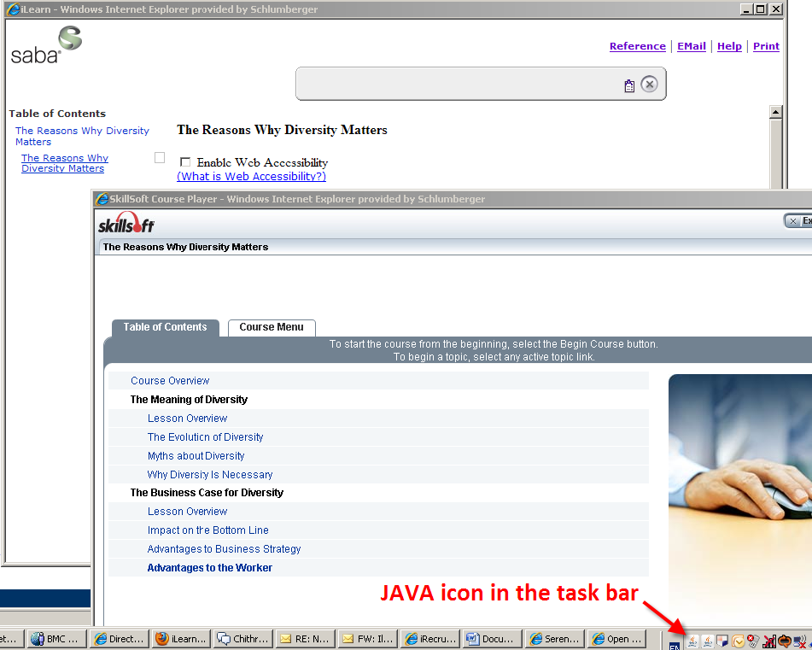Open the Help link in iLearn header

pyautogui.click(x=729, y=46)
